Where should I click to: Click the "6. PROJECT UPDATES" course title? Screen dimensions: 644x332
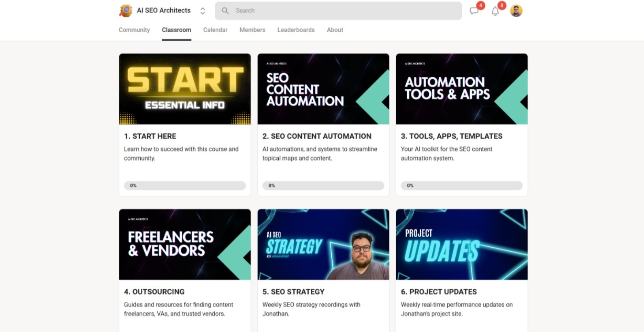click(439, 292)
